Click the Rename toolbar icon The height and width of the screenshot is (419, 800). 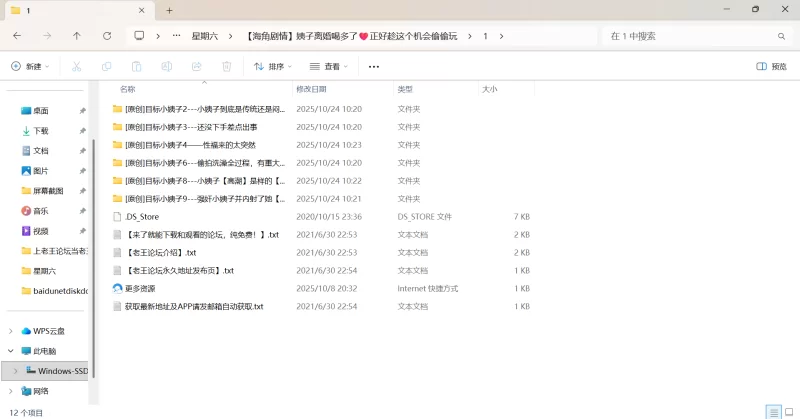click(166, 67)
